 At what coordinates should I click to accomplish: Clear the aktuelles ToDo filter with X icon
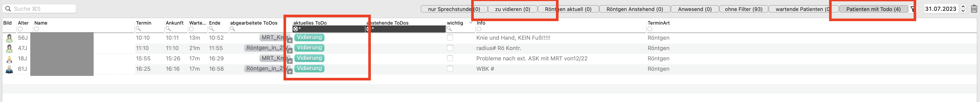(295, 29)
